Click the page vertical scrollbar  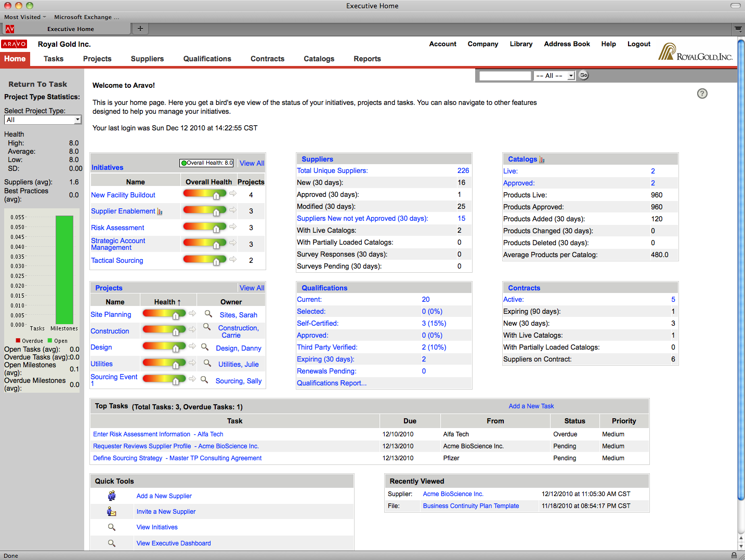[741, 270]
